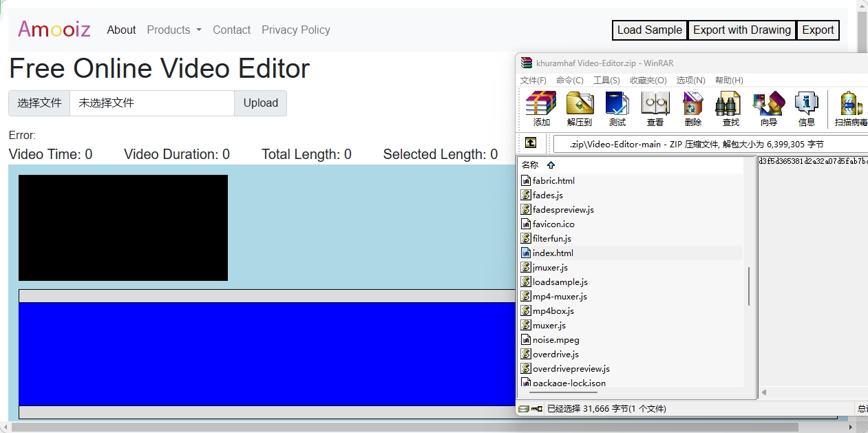Select overdrivepreview.js in the archive list
Screen dimensions: 868x433
[x=571, y=368]
